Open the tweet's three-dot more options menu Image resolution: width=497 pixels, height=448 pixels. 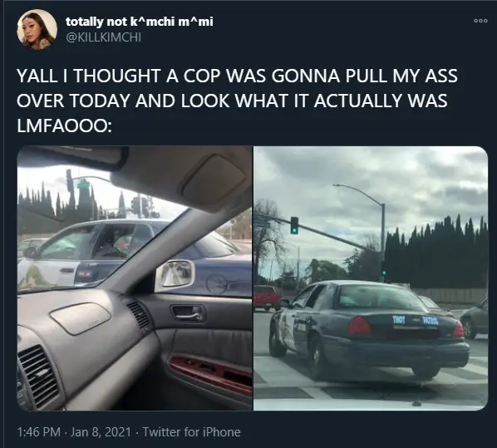480,21
